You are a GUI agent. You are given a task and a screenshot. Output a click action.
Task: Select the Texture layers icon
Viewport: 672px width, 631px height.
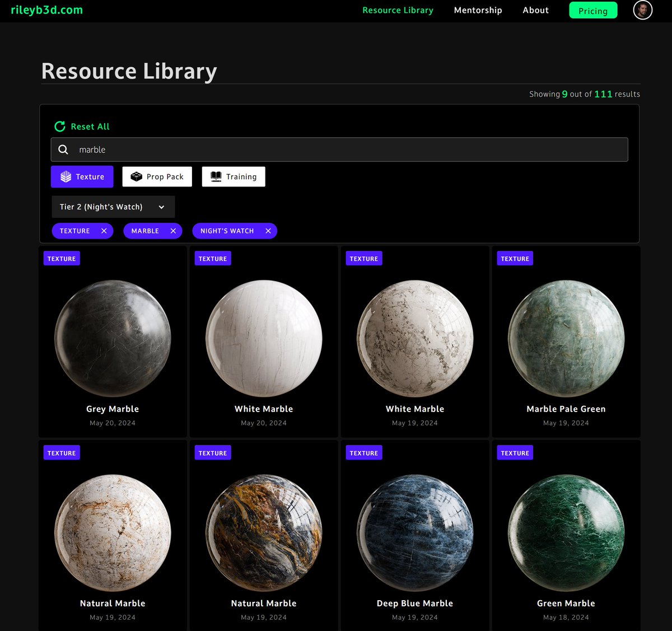[66, 176]
